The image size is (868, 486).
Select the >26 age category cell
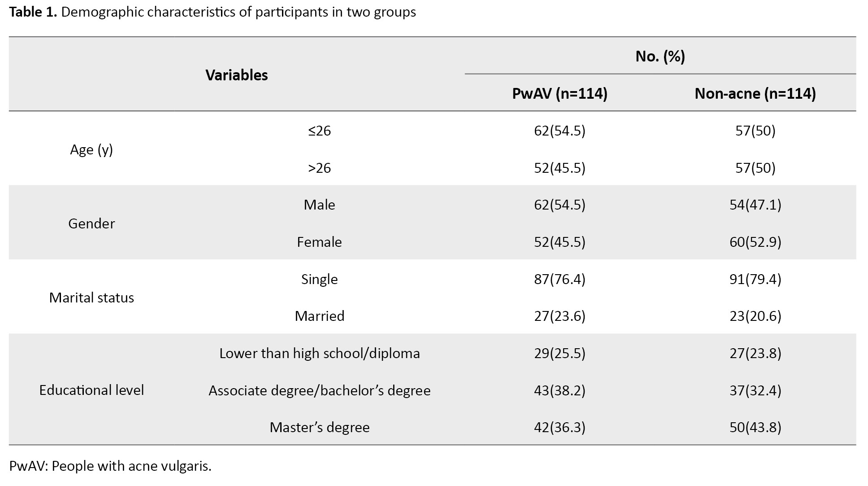tap(319, 168)
